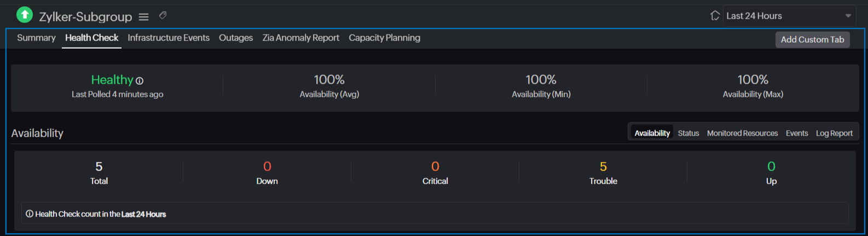Click the dropdown arrow of time period selector

[x=848, y=16]
